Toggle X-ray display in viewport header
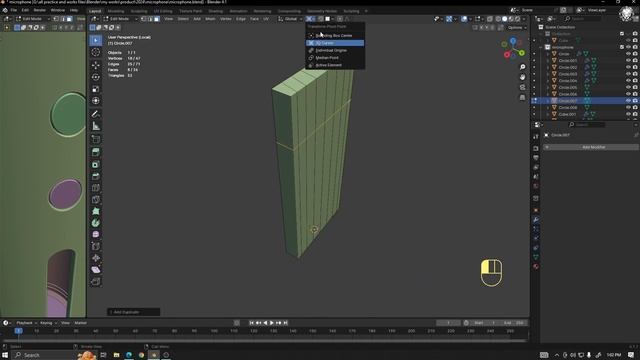The width and height of the screenshot is (640, 360). (490, 19)
